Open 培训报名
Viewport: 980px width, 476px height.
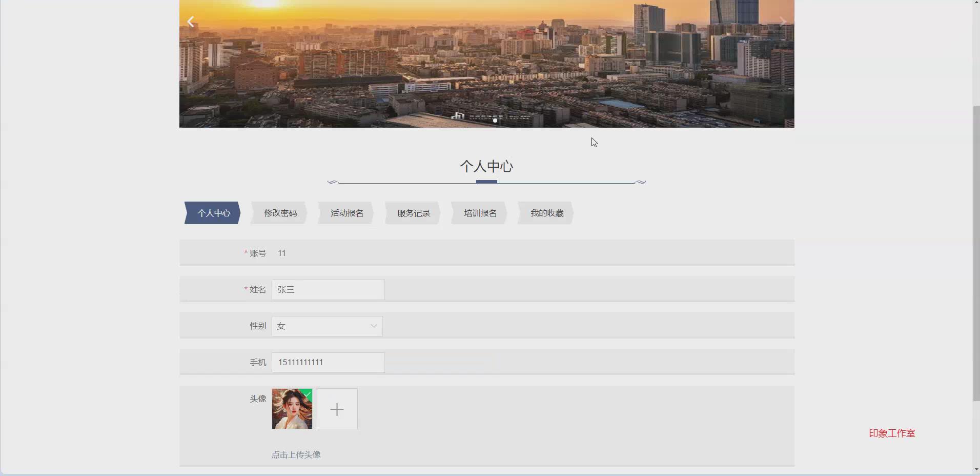pyautogui.click(x=479, y=213)
